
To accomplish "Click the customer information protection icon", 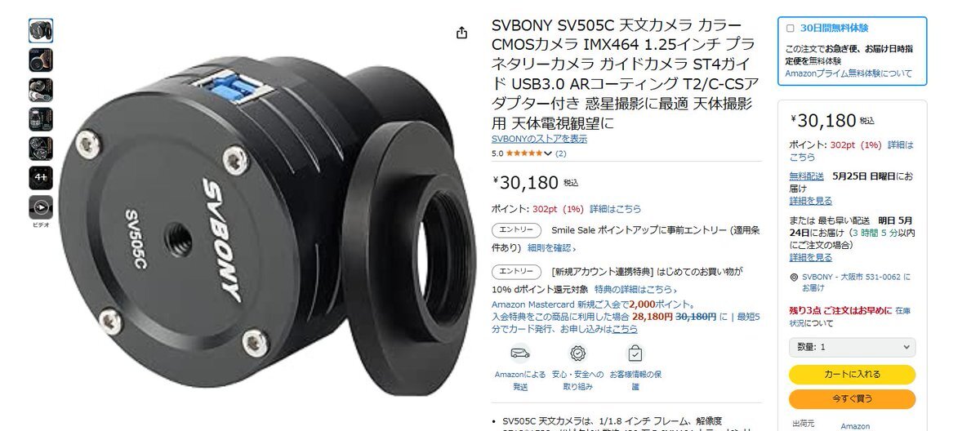I will click(x=635, y=353).
